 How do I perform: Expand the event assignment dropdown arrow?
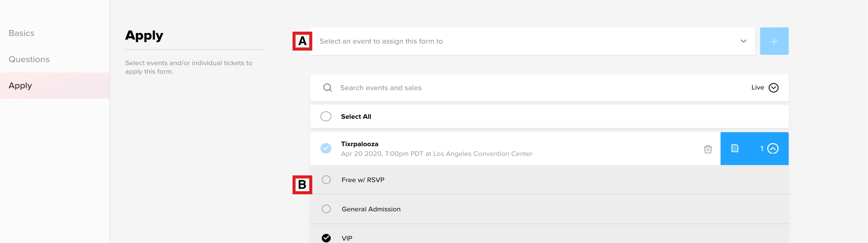pos(743,41)
